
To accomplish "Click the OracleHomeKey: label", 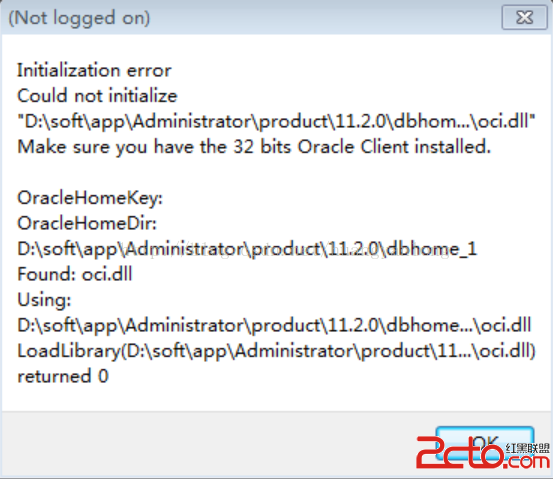I will [90, 198].
